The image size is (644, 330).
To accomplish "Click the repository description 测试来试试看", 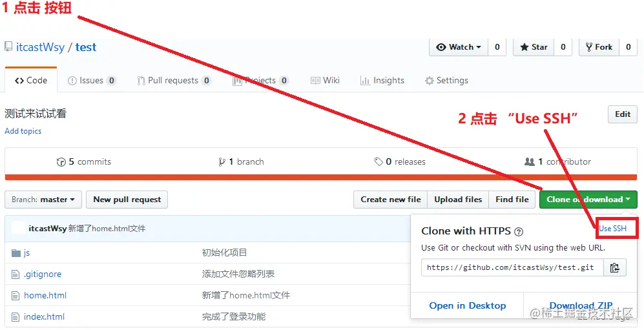I will coord(36,114).
